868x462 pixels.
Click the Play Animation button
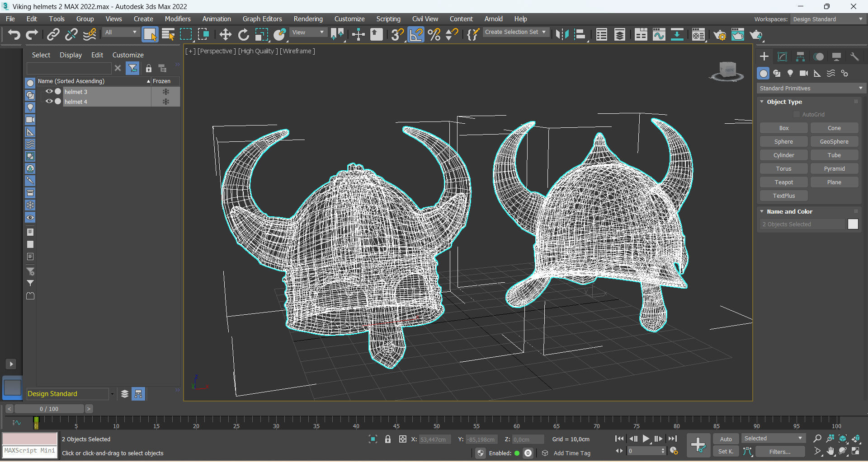[646, 439]
